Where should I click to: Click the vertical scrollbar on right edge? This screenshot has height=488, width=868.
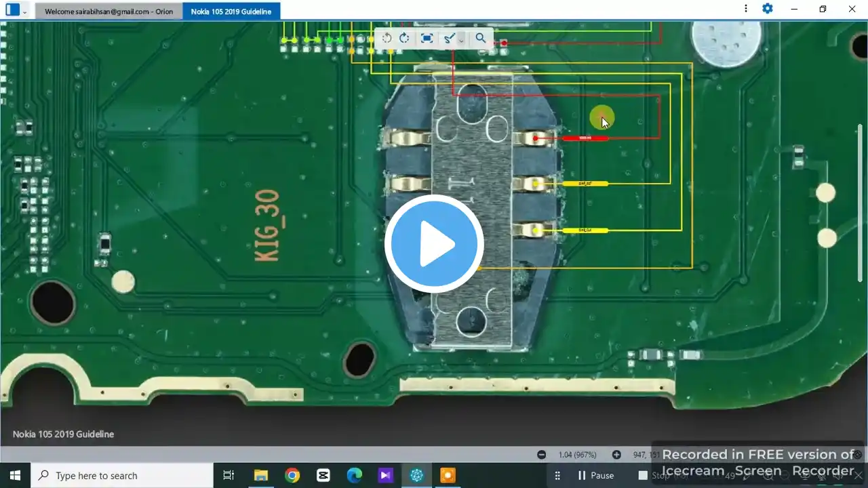tap(861, 203)
